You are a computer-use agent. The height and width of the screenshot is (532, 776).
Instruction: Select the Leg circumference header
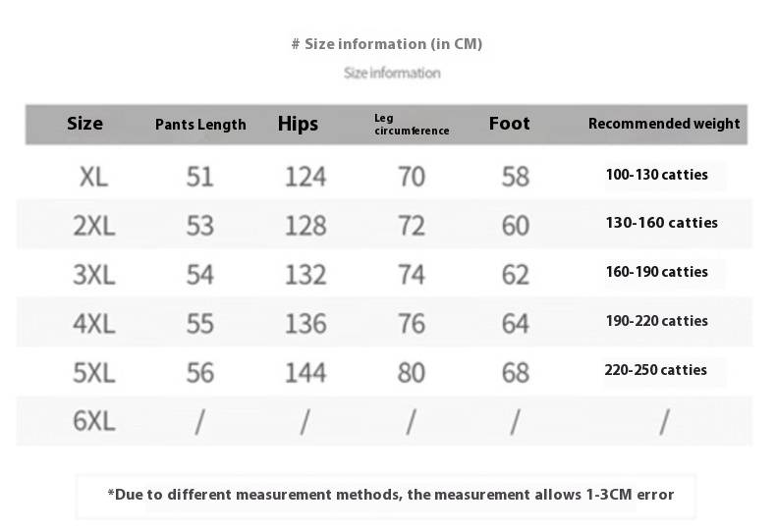[x=412, y=125]
